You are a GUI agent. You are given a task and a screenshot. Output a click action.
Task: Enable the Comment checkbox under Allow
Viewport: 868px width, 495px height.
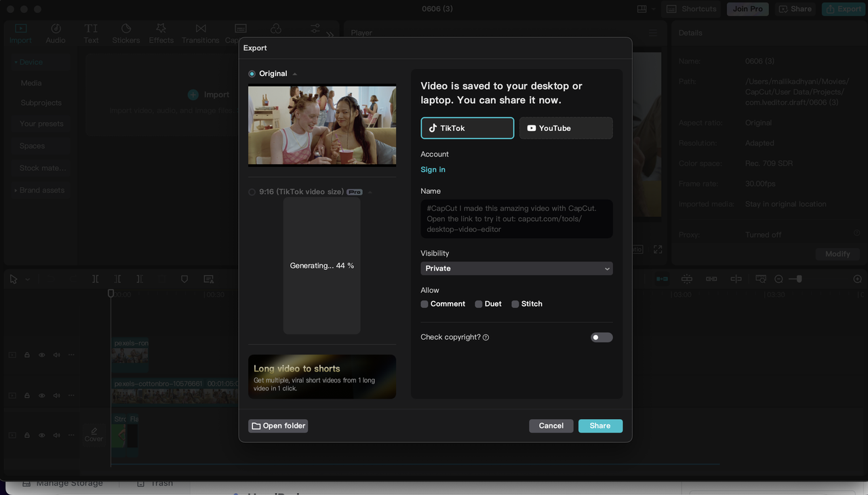[425, 304]
